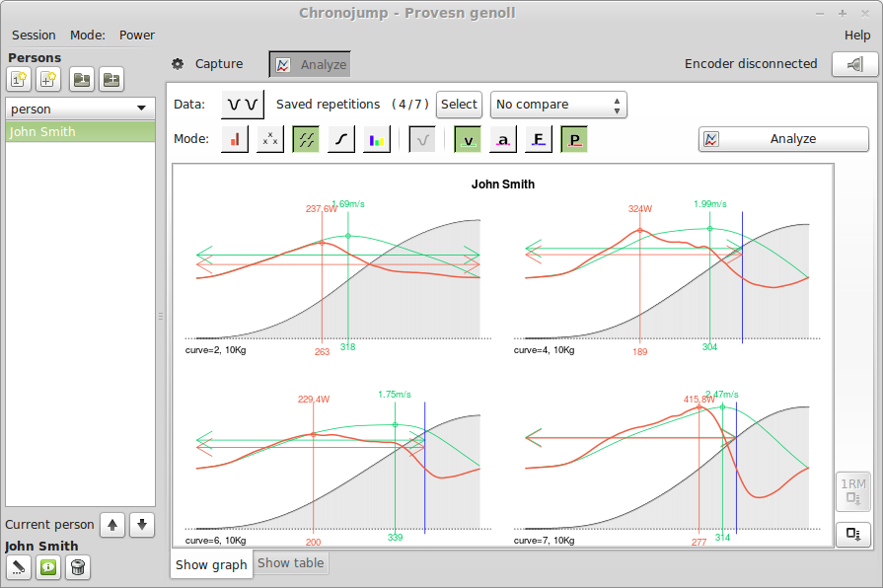Open the Help menu
Screen dimensions: 883x588
click(857, 35)
